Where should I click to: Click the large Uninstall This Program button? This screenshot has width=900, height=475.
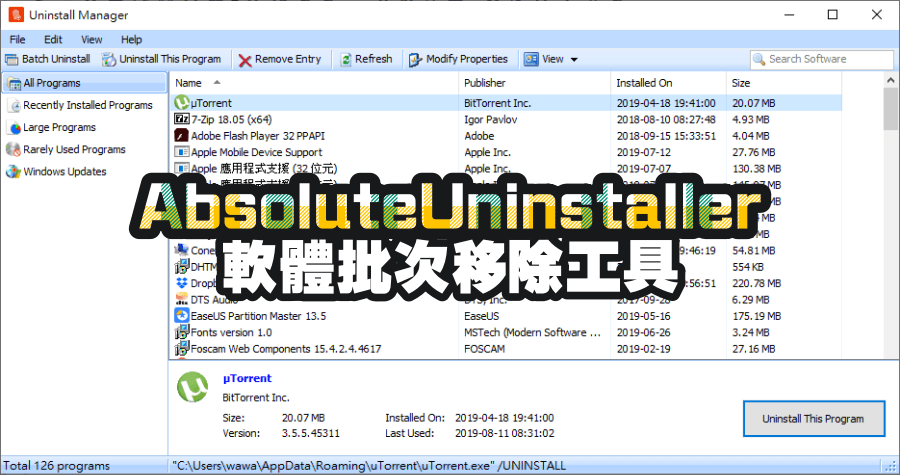(x=814, y=419)
